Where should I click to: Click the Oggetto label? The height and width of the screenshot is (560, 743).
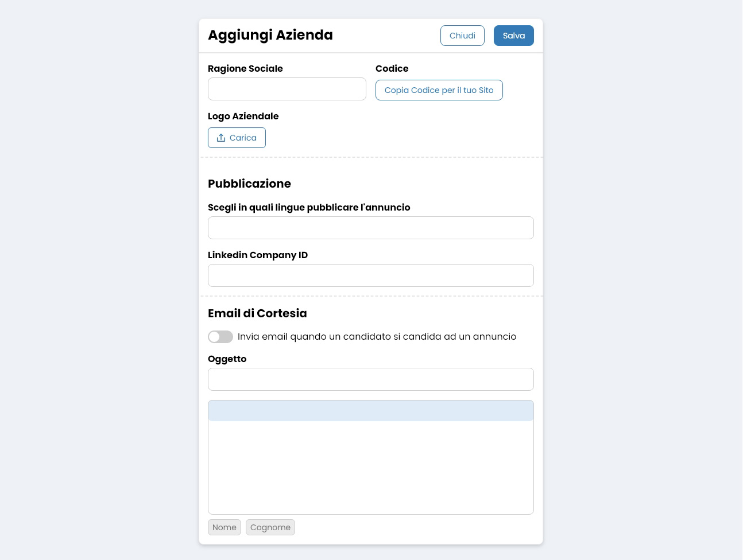click(x=227, y=359)
